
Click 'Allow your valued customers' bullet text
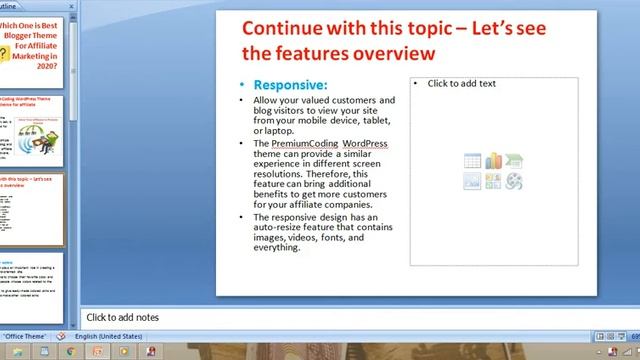(324, 115)
